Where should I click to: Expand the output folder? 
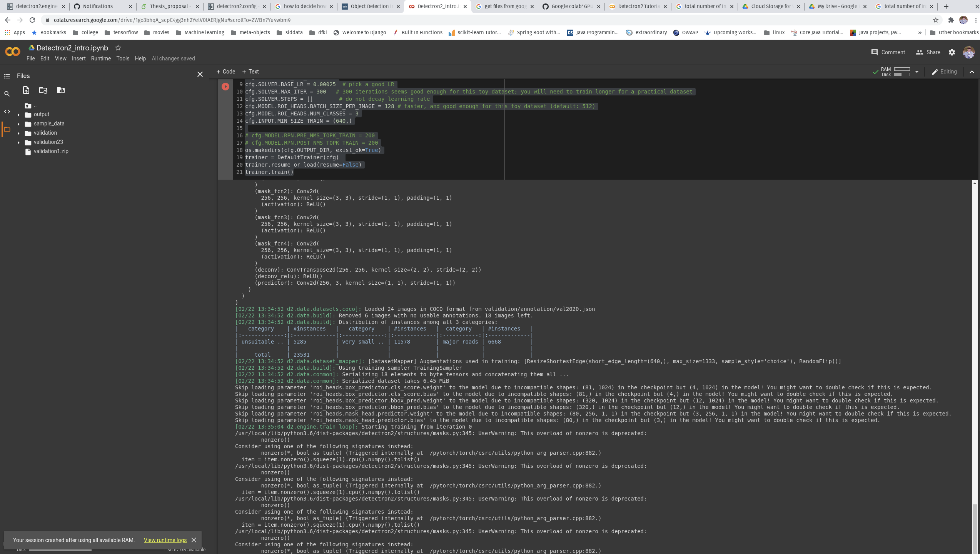point(18,114)
